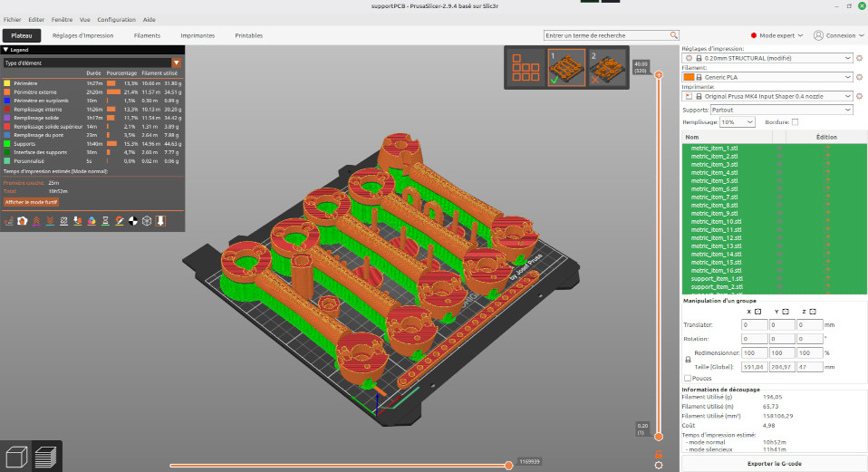The width and height of the screenshot is (868, 472).
Task: Open print settings preset dropdown 0.20mm STRUCTURAL
Action: pyautogui.click(x=768, y=58)
